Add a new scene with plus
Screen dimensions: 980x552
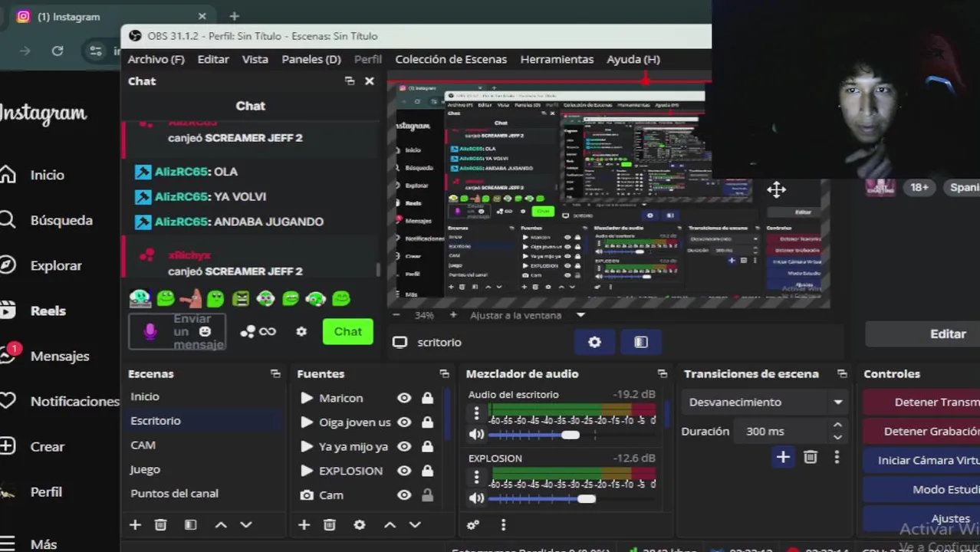click(135, 524)
